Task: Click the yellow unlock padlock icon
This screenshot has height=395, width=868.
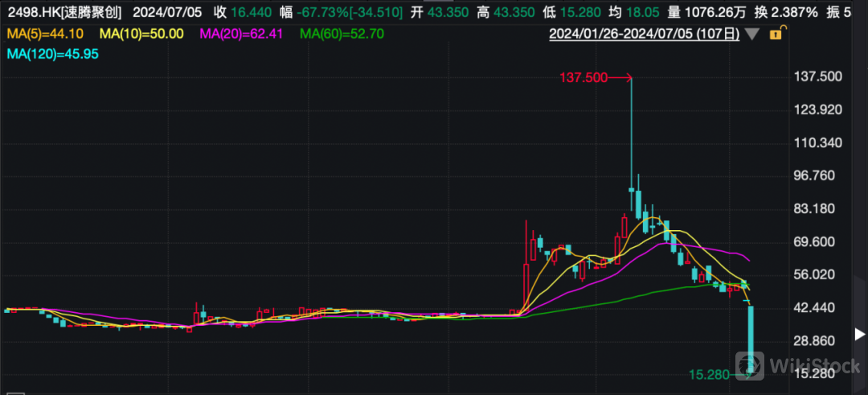Action: pyautogui.click(x=776, y=35)
